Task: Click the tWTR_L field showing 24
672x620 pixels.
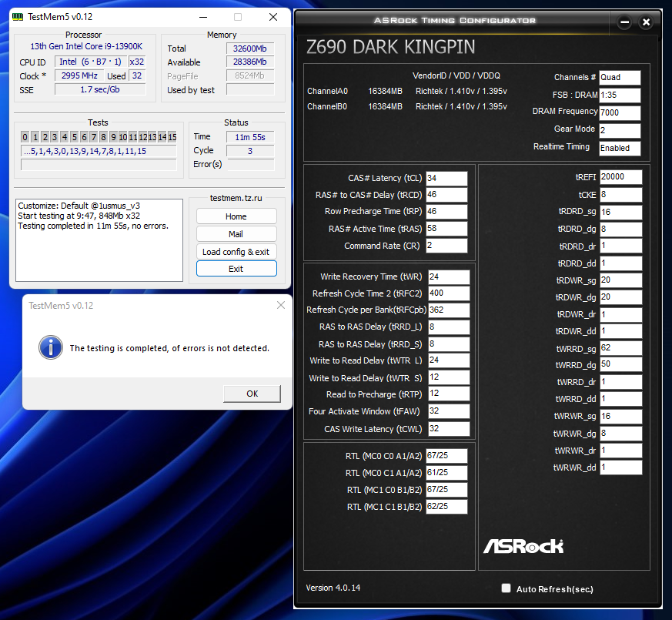Action: pos(449,360)
